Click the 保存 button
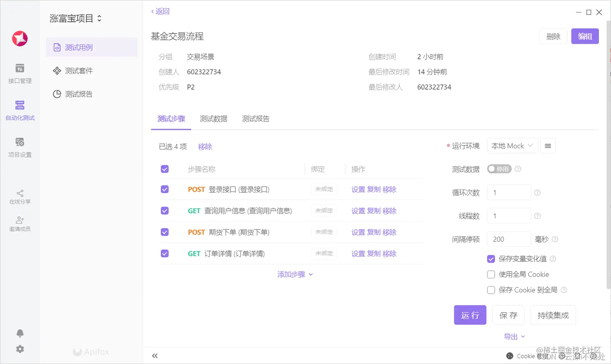The width and height of the screenshot is (611, 364). pos(508,315)
